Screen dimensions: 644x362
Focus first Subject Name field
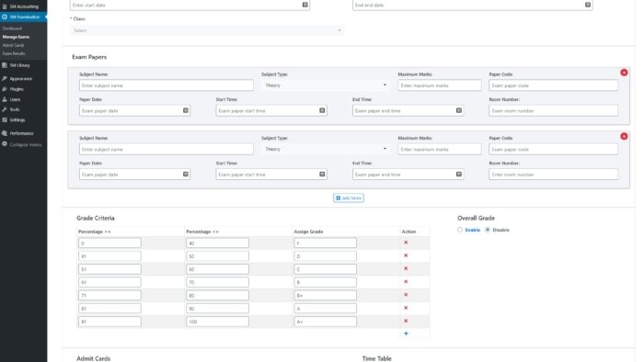click(167, 85)
